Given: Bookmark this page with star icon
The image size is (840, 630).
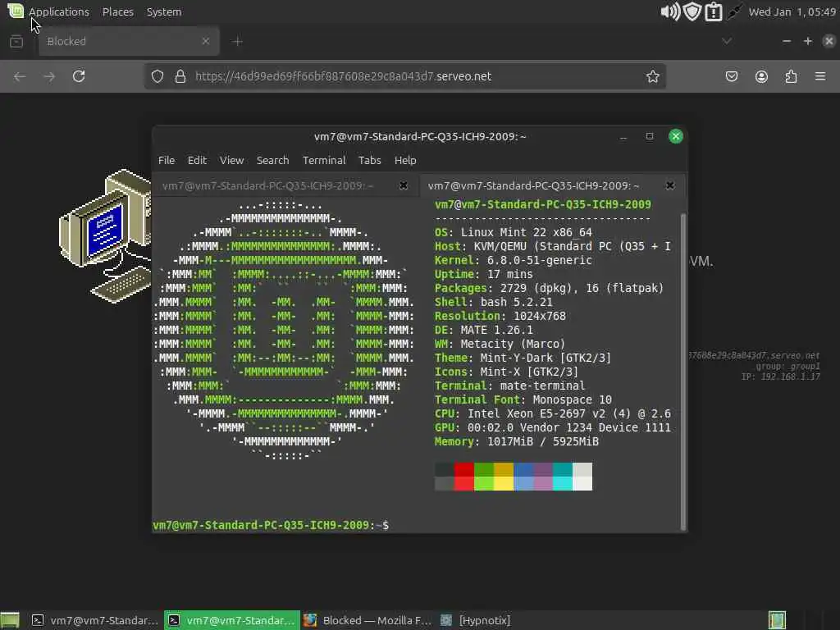Looking at the screenshot, I should (652, 76).
